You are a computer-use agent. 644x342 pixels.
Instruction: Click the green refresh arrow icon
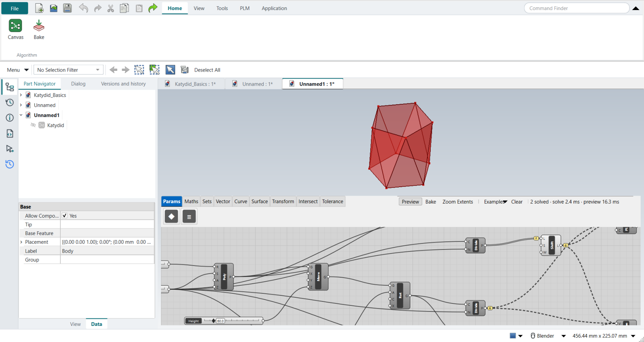click(x=153, y=8)
